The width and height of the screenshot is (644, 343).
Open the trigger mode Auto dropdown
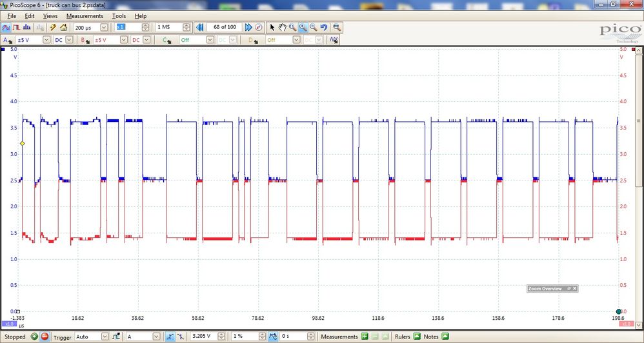click(105, 337)
